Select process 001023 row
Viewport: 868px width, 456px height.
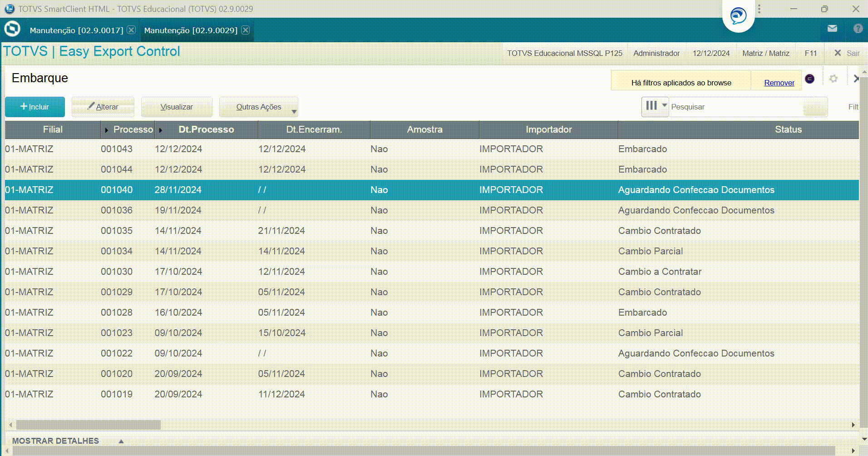432,333
